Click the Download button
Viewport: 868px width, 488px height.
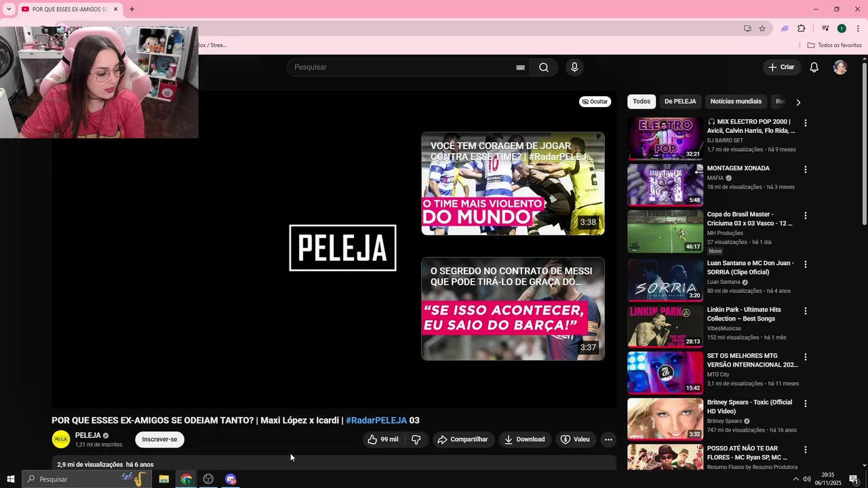(525, 439)
